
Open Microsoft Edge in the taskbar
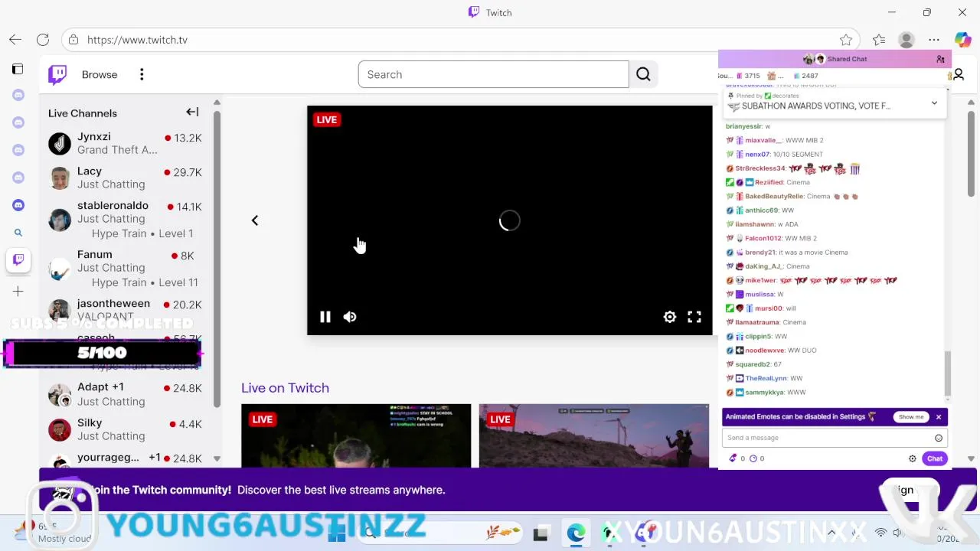pyautogui.click(x=576, y=533)
